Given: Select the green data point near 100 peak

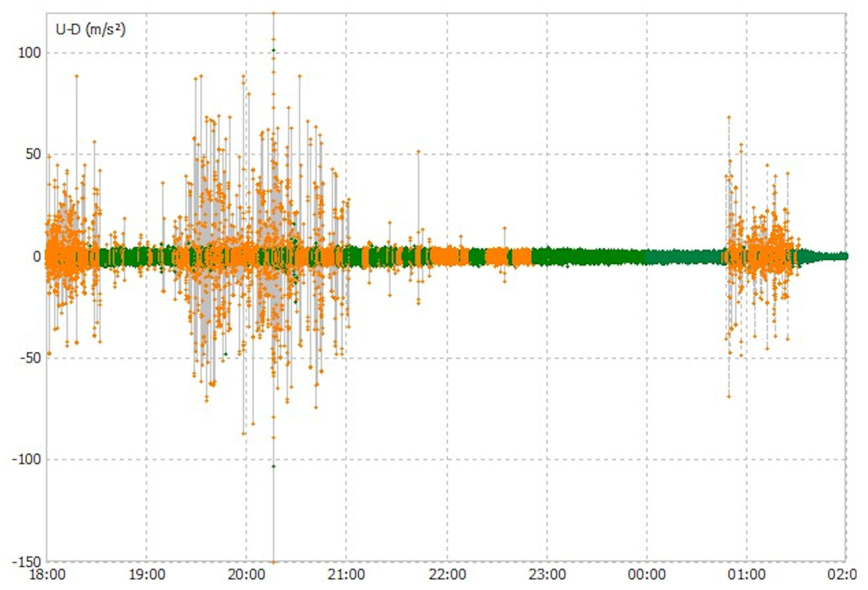Looking at the screenshot, I should [x=273, y=50].
